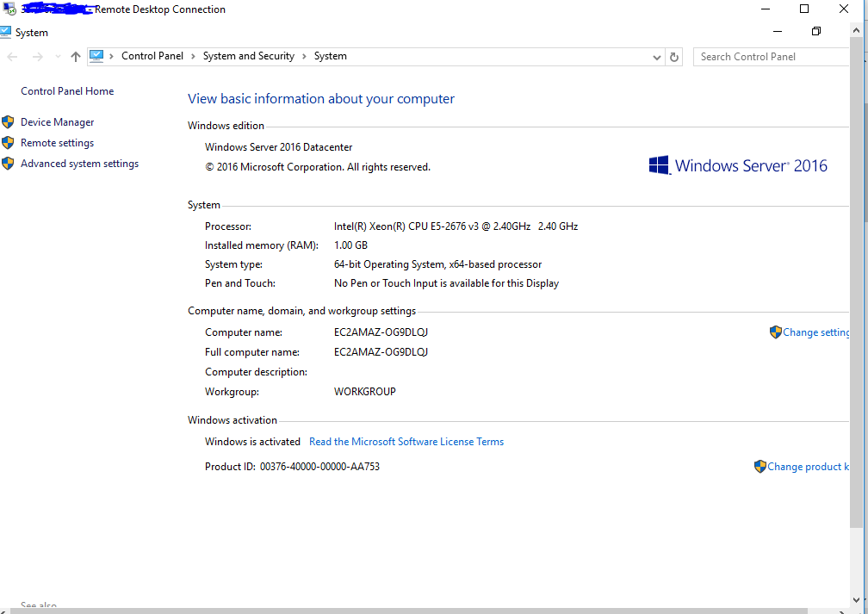This screenshot has height=614, width=868.
Task: Click the shield icon beside Device Manager
Action: tap(9, 122)
